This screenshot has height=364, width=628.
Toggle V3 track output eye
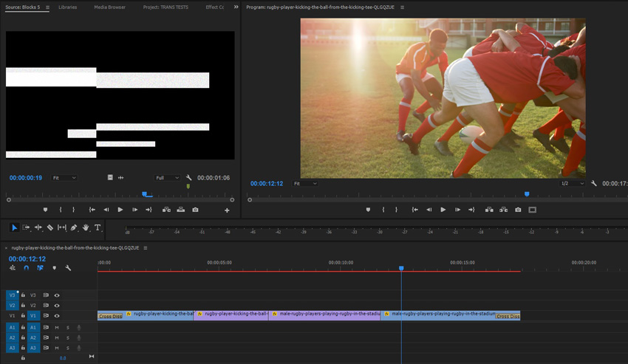pos(57,295)
